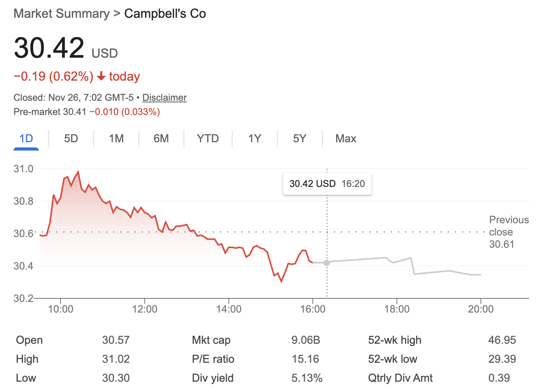Click the currently active 1D tab
The width and height of the screenshot is (545, 392).
(26, 139)
